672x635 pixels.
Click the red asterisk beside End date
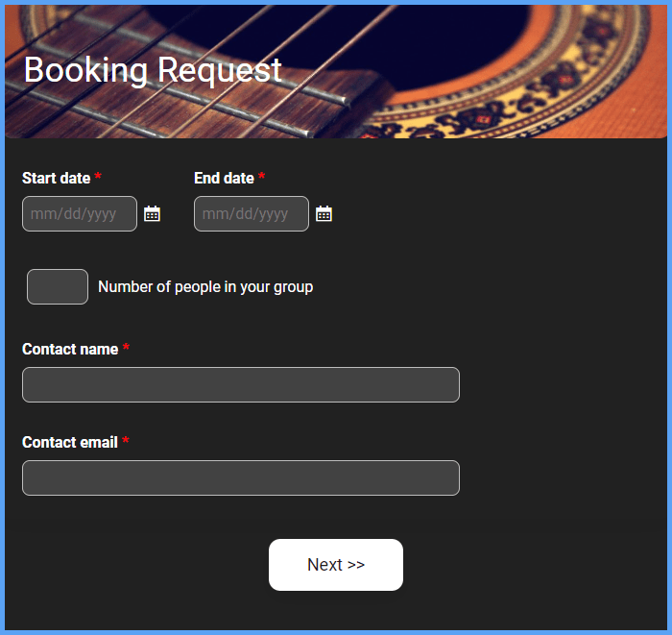point(261,176)
